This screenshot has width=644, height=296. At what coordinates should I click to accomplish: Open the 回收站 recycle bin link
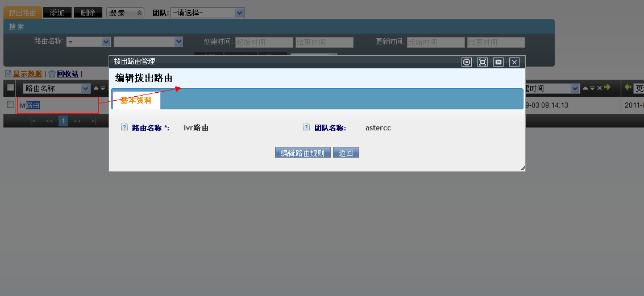[67, 74]
